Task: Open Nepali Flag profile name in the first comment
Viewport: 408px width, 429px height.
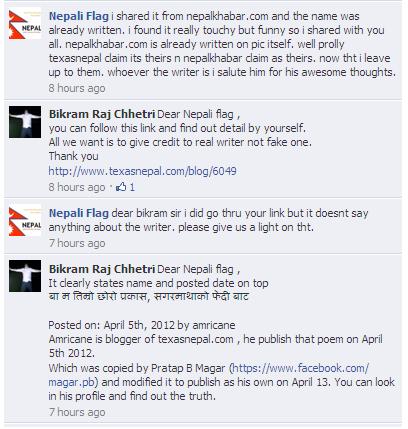Action: (79, 16)
